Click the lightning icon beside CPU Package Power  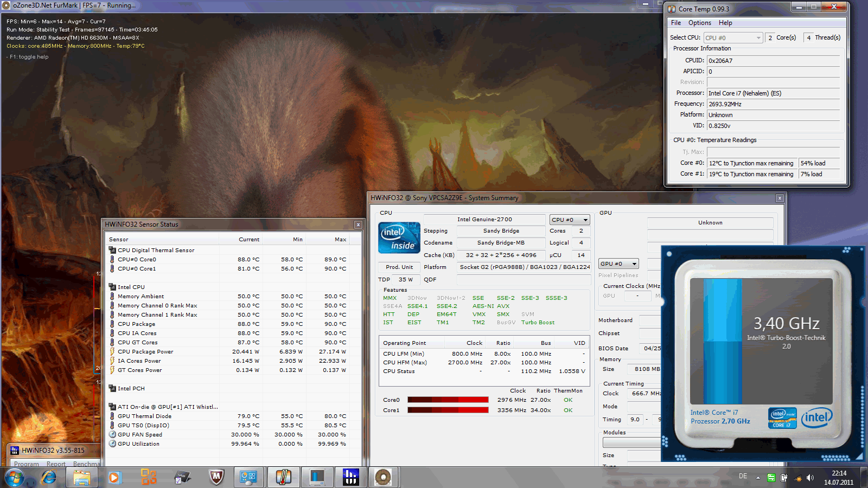point(112,352)
